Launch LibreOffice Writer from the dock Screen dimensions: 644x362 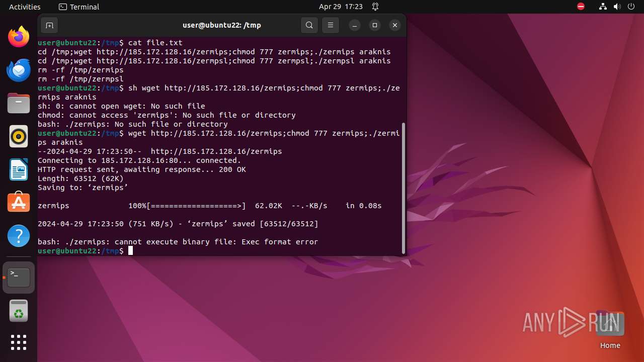click(19, 169)
